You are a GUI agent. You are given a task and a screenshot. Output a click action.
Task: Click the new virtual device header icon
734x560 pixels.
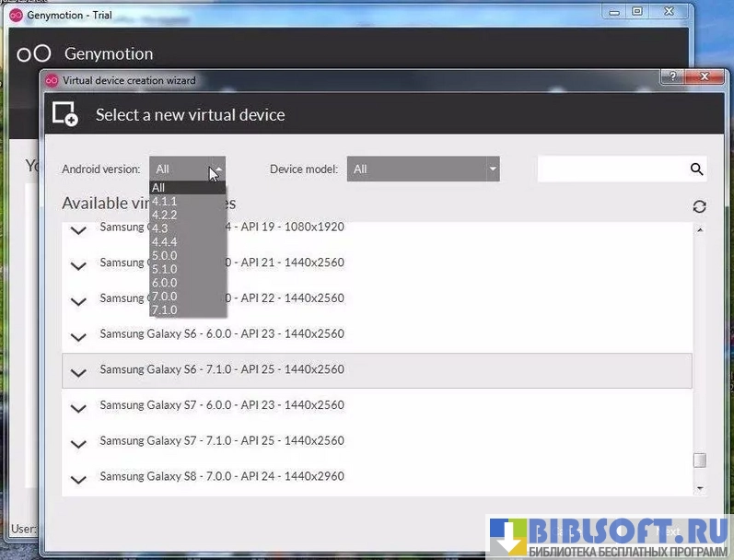pyautogui.click(x=64, y=114)
